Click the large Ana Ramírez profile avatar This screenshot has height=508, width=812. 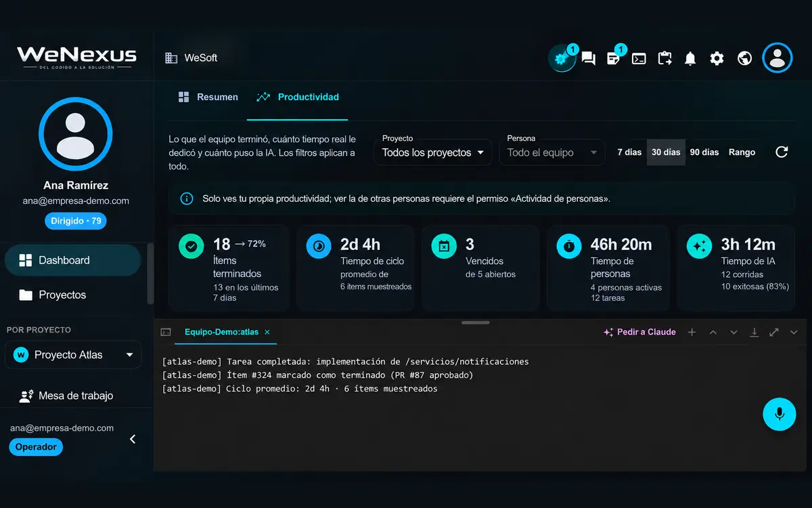[x=76, y=134]
